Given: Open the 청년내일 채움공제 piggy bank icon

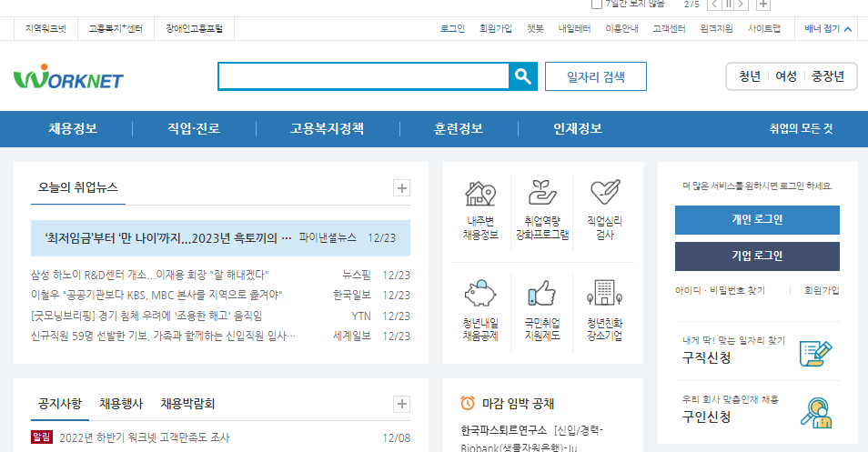Looking at the screenshot, I should 479,293.
